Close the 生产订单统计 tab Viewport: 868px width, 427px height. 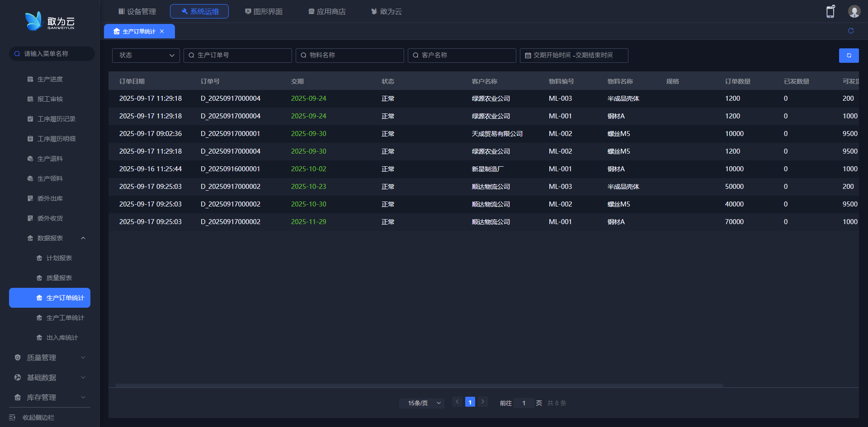click(162, 32)
